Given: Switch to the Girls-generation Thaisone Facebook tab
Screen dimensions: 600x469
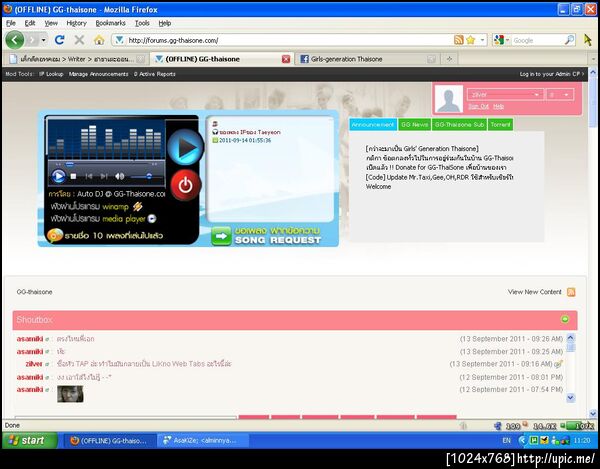Looking at the screenshot, I should click(x=368, y=59).
